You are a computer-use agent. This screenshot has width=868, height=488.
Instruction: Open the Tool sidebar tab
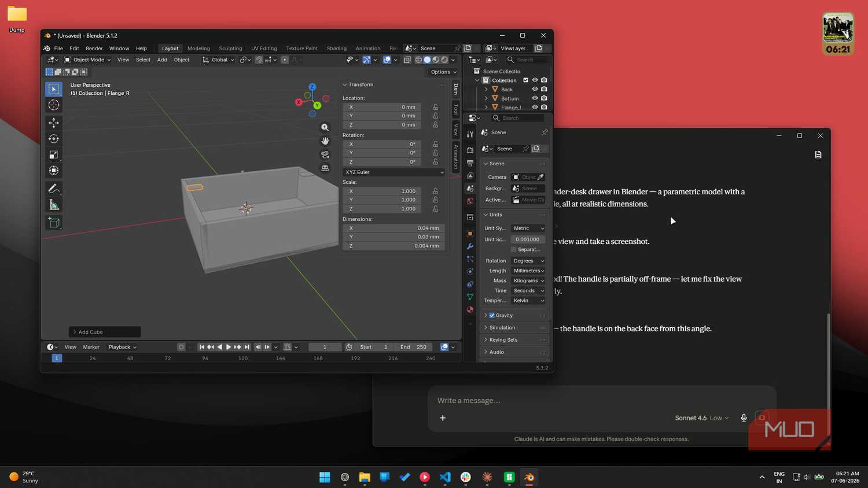(455, 110)
